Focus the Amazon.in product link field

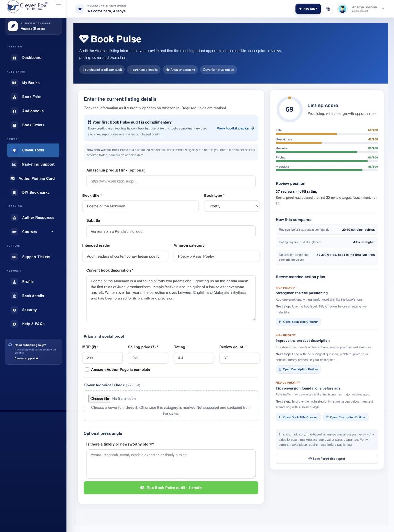(171, 181)
